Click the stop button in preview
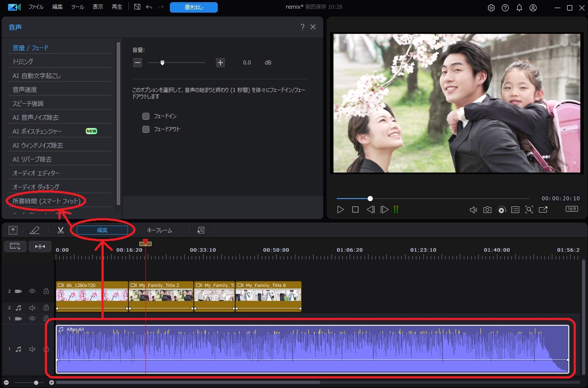This screenshot has width=588, height=388. click(355, 209)
